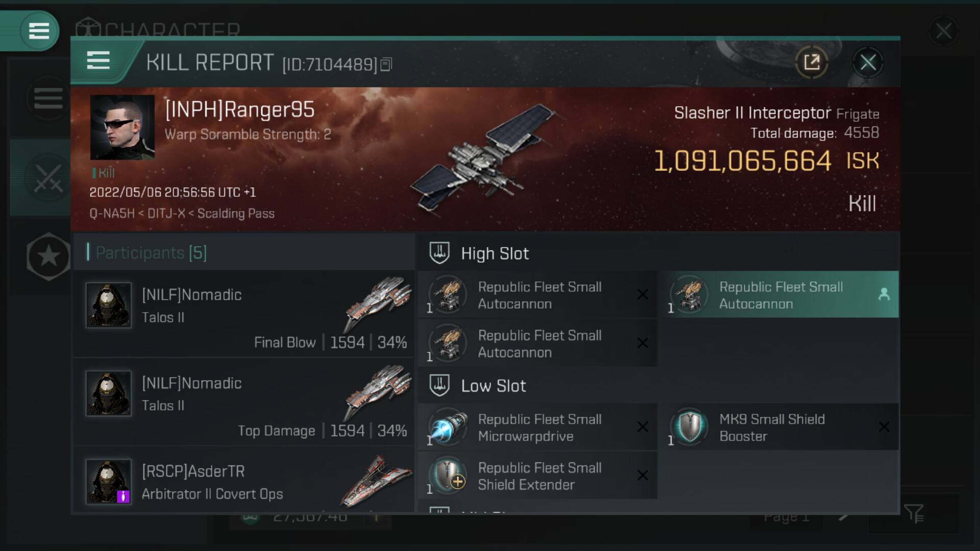Viewport: 980px width, 551px height.
Task: Click the Q-NA5H system location link
Action: (x=112, y=213)
